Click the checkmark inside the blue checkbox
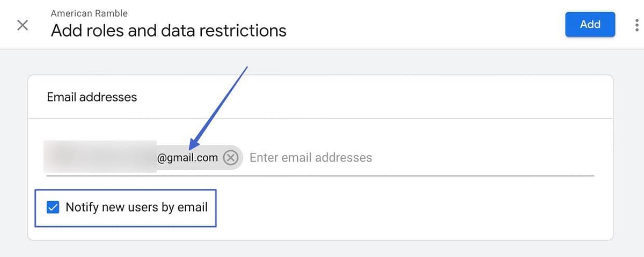 [x=53, y=207]
